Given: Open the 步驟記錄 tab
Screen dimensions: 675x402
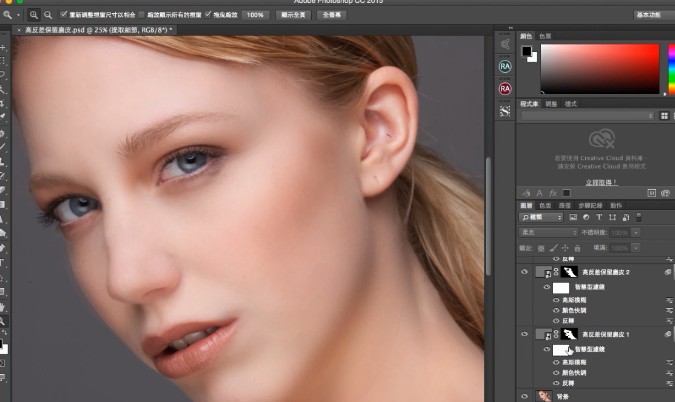Looking at the screenshot, I should [x=590, y=205].
